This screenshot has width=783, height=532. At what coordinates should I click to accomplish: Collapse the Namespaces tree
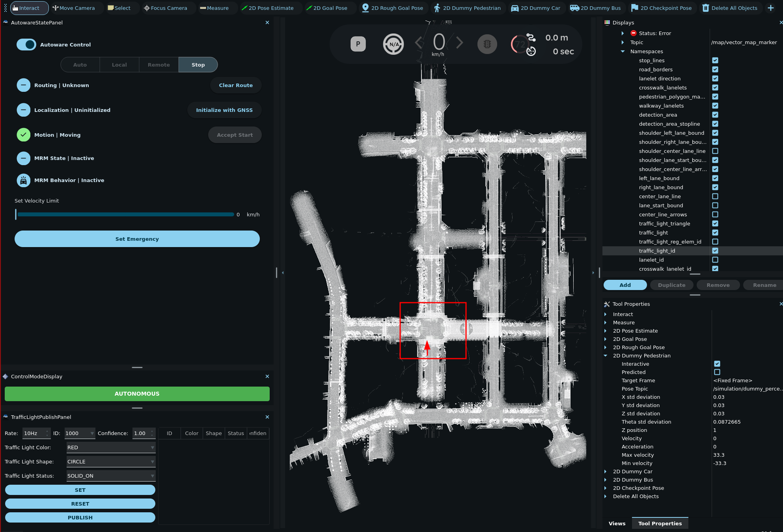[x=623, y=51]
